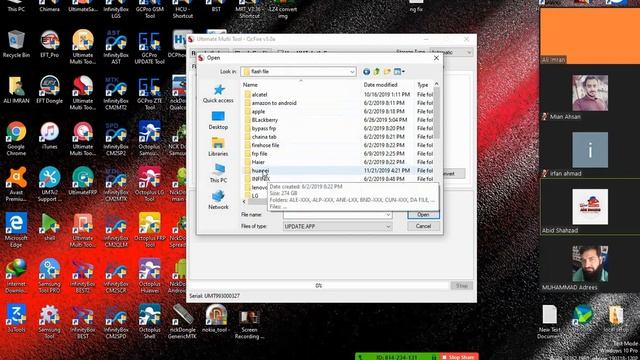Select Libraries in the places bar
Viewport: 640px width, 360px height.
pyautogui.click(x=218, y=147)
